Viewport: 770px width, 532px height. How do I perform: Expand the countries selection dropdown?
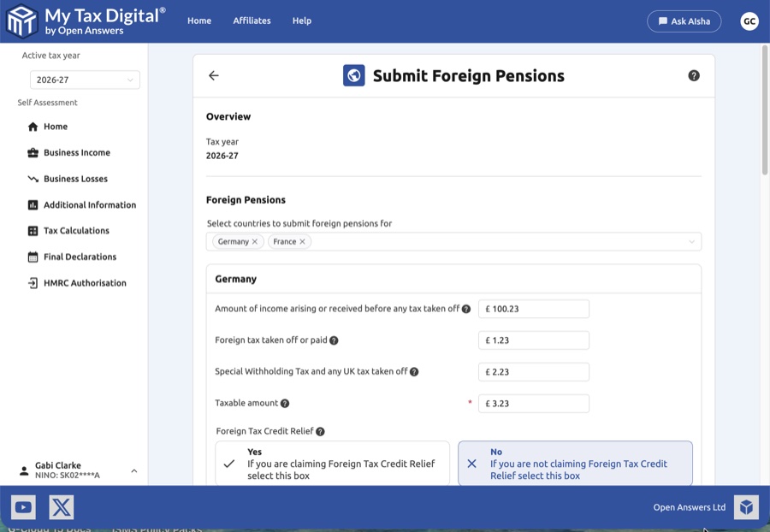(x=691, y=241)
